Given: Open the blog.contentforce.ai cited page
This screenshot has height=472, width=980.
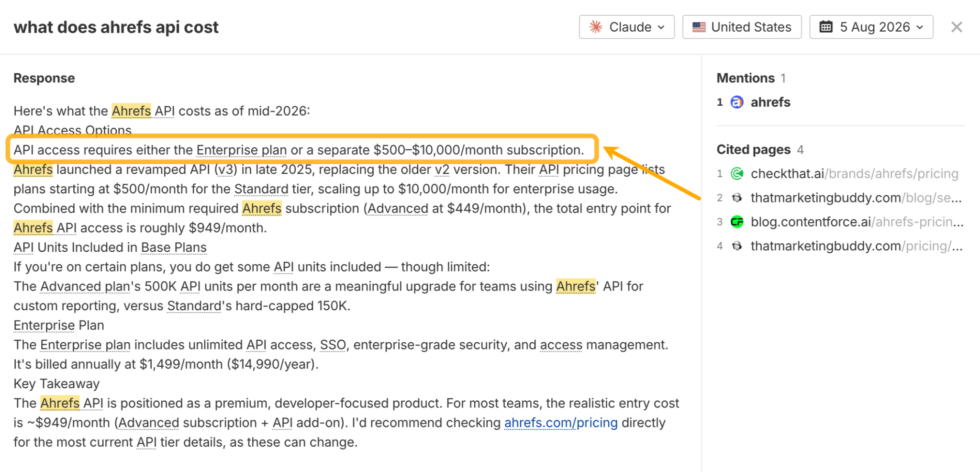Looking at the screenshot, I should 857,222.
